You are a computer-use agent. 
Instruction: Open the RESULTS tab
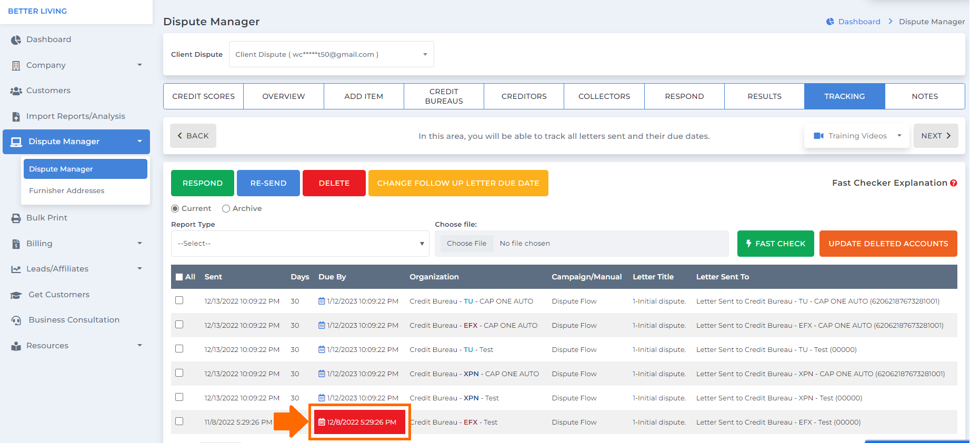(765, 96)
